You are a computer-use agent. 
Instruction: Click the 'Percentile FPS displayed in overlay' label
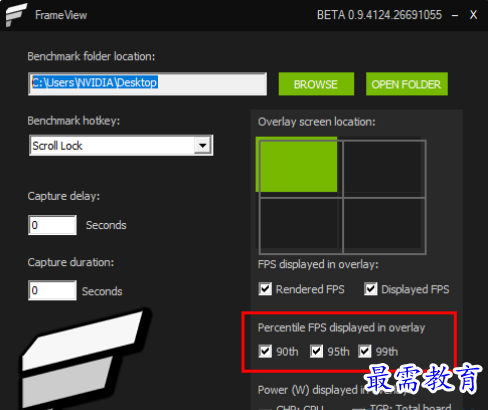[341, 328]
